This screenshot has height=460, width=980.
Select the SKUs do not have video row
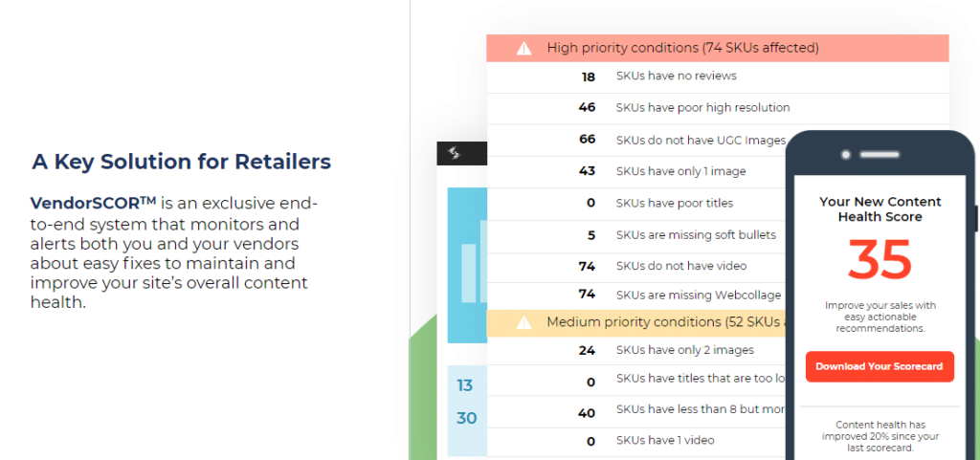[636, 267]
